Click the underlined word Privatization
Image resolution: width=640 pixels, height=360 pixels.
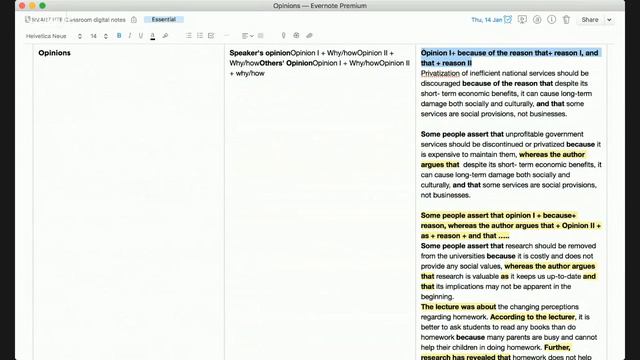point(440,73)
